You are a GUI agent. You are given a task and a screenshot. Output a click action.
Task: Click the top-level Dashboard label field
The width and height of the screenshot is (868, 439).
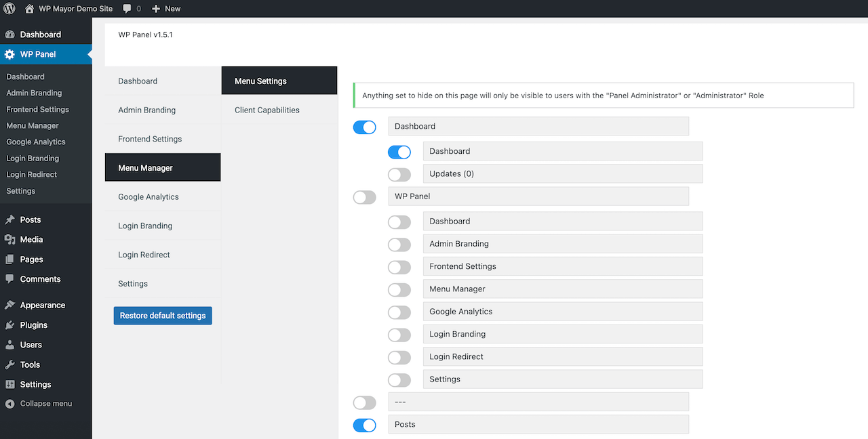tap(538, 126)
